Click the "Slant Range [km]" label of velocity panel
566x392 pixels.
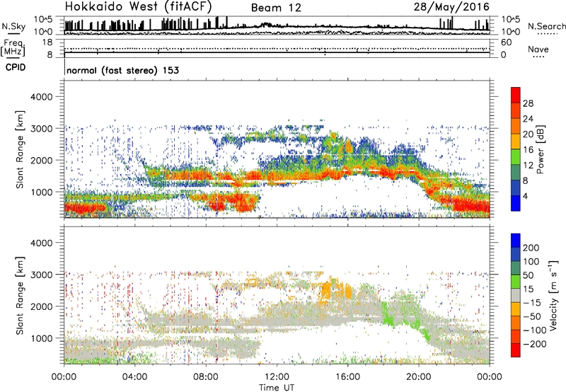tap(21, 296)
